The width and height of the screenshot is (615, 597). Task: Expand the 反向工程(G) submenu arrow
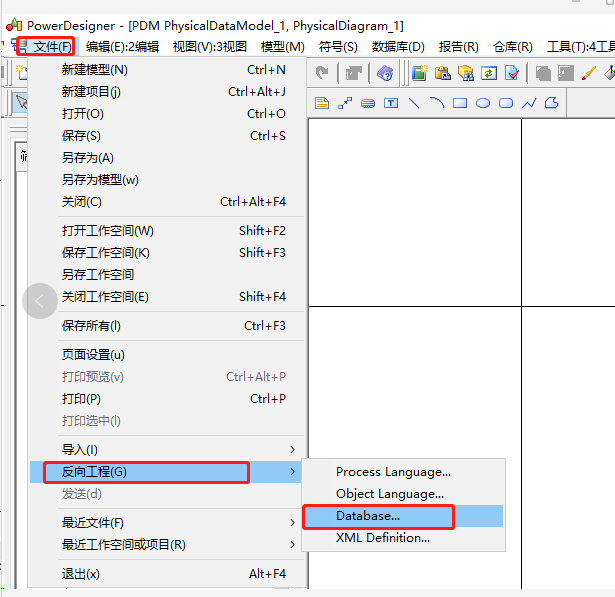pyautogui.click(x=292, y=471)
